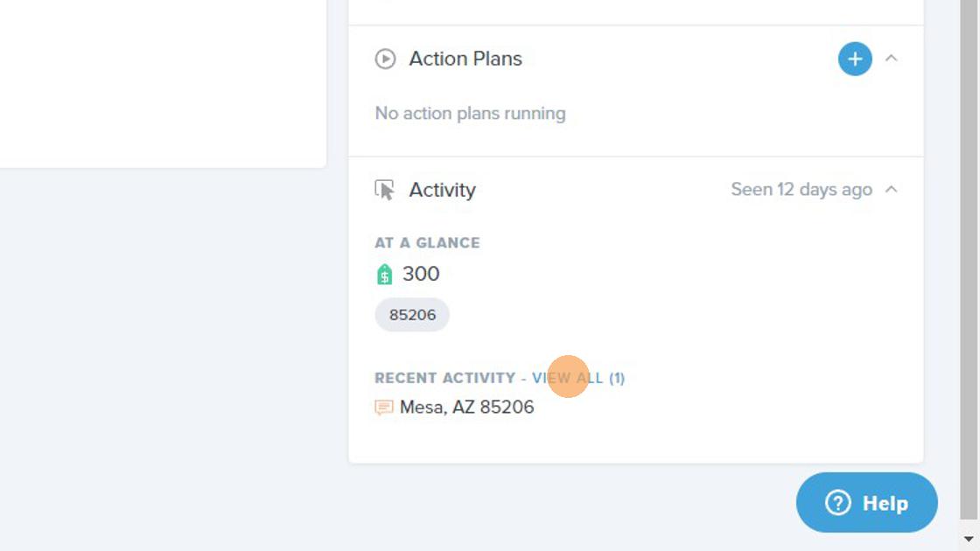Viewport: 980px width, 551px height.
Task: Open the Help chat button
Action: click(x=867, y=502)
